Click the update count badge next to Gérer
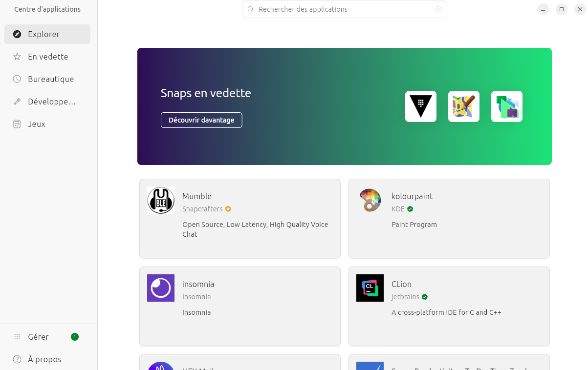588x370 pixels. (74, 337)
